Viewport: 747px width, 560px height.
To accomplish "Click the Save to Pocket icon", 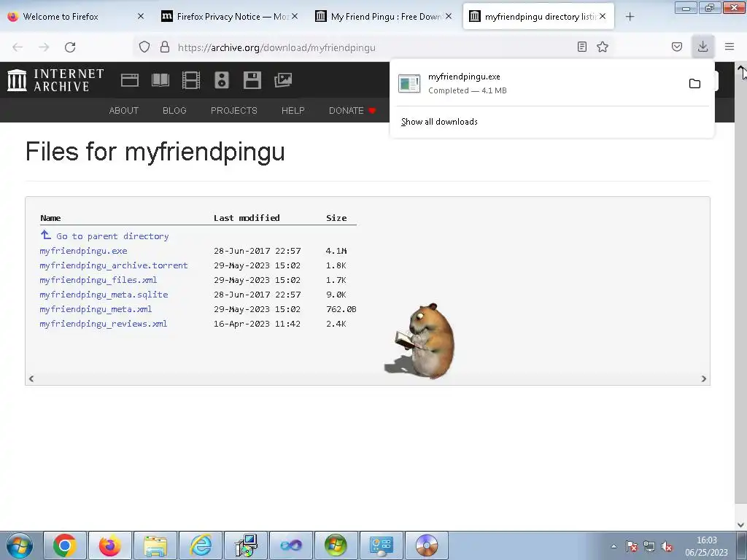I will coord(677,47).
